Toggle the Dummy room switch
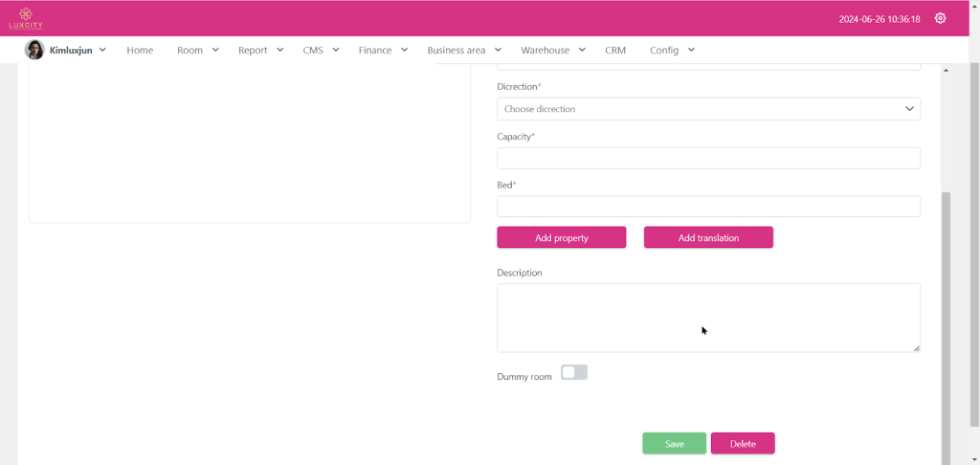Image resolution: width=980 pixels, height=465 pixels. pyautogui.click(x=574, y=372)
